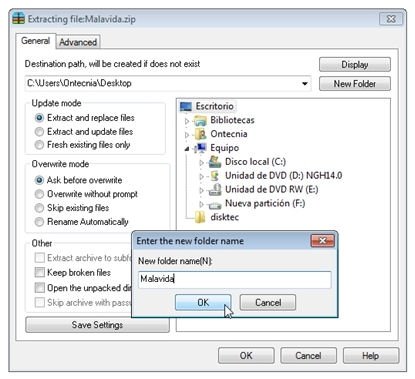Click the DVD (D:) NGH14.0 drive icon
Image resolution: width=415 pixels, height=379 pixels.
tap(215, 176)
